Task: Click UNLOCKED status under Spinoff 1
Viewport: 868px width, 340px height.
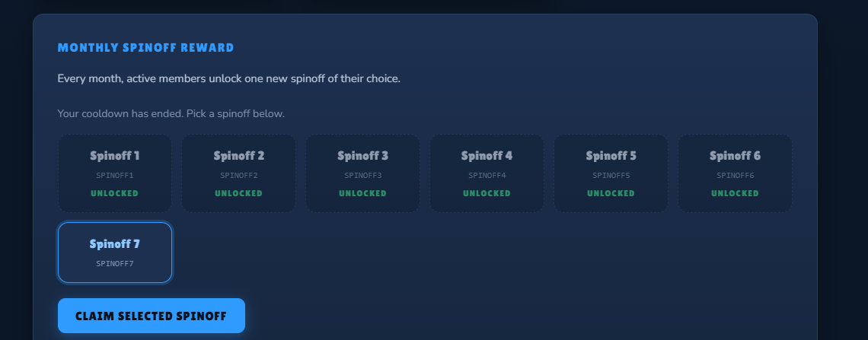Action: point(114,193)
